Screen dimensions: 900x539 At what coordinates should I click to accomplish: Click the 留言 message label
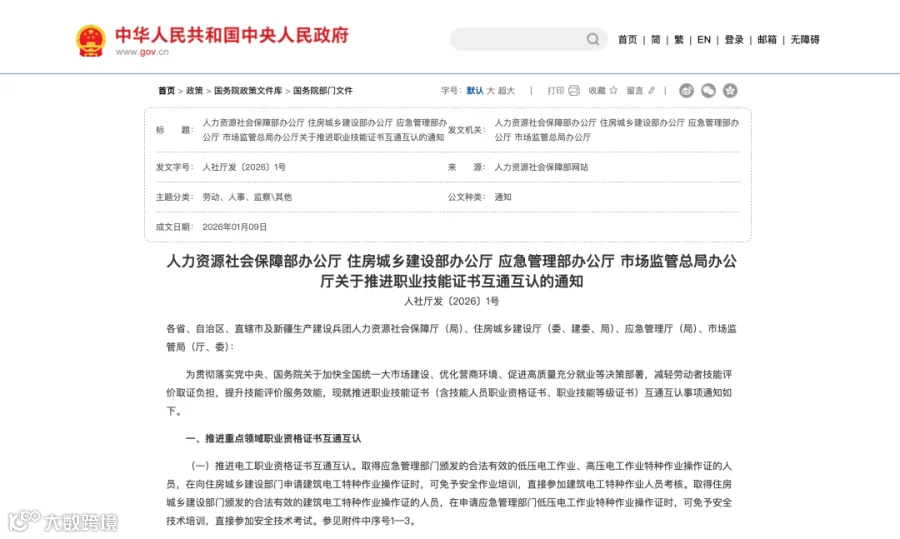pos(635,91)
